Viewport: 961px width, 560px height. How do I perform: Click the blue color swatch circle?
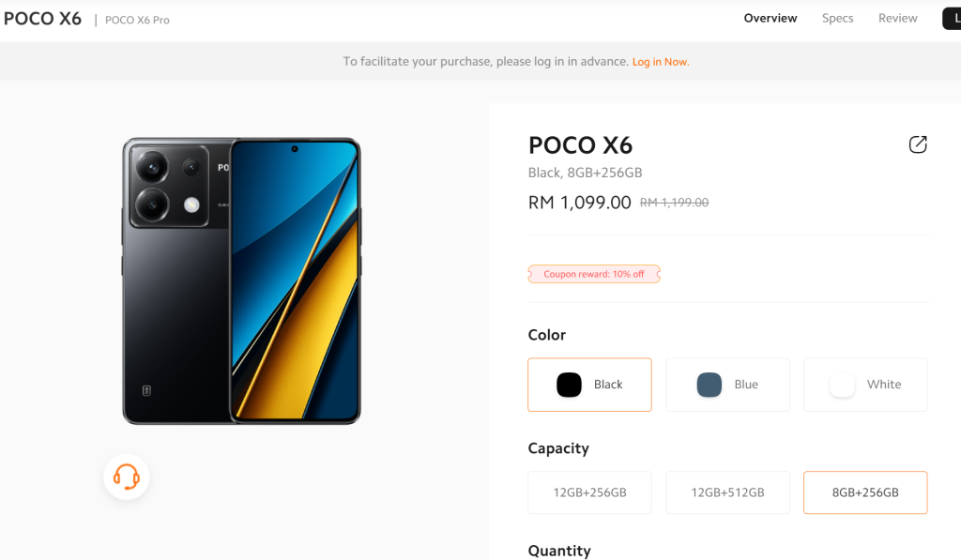pyautogui.click(x=709, y=385)
